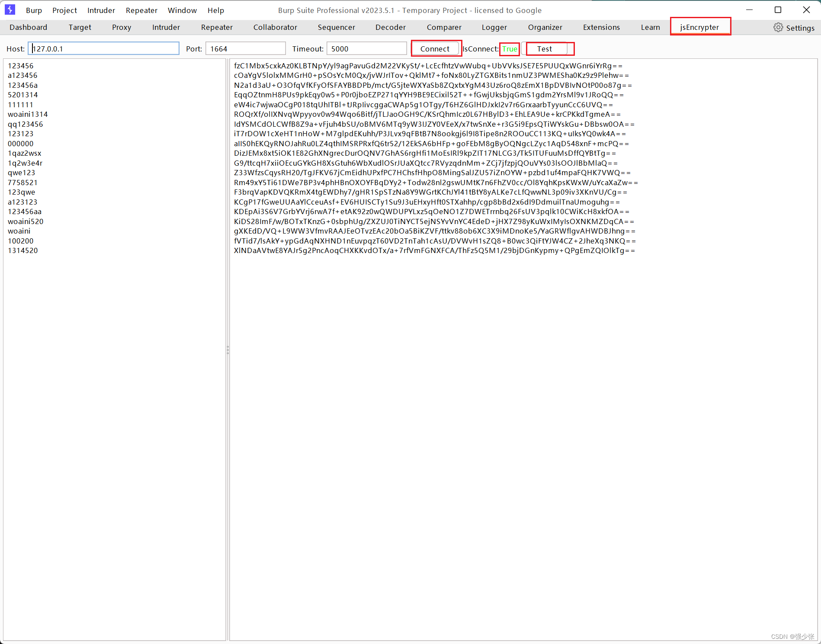This screenshot has height=644, width=821.
Task: Click the Test button
Action: point(545,48)
